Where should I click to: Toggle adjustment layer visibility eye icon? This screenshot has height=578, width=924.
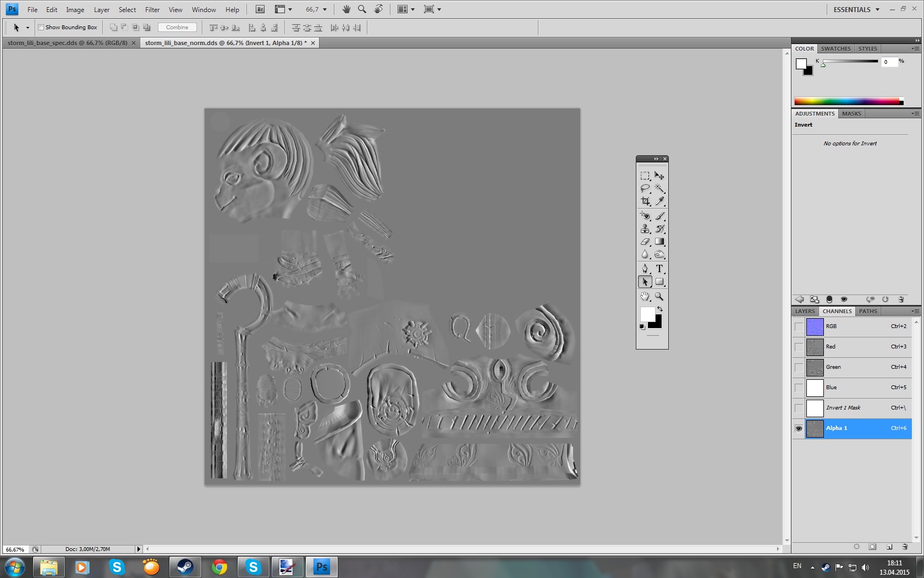click(844, 299)
